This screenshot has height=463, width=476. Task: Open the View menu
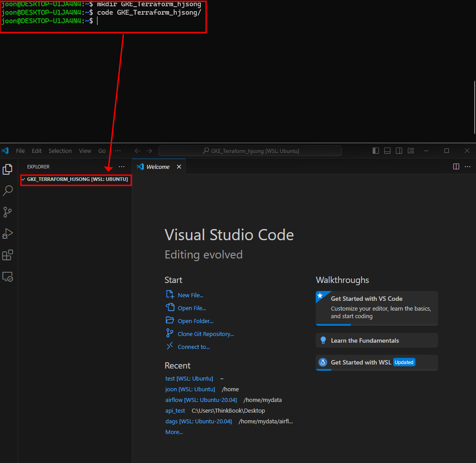(85, 151)
